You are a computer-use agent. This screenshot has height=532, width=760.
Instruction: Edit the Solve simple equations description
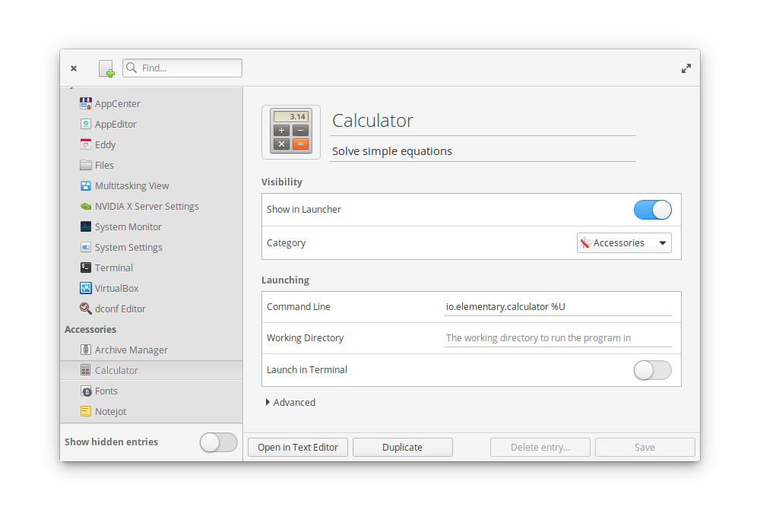point(483,151)
